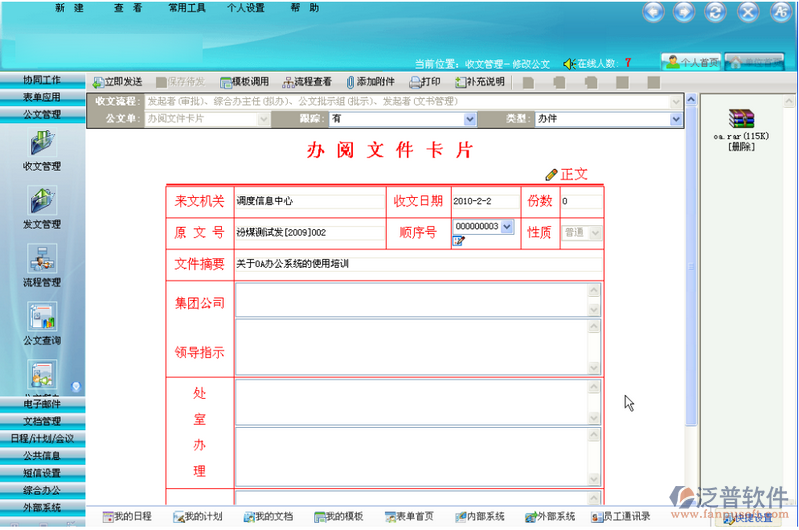799x530 pixels.
Task: Click the 收文日期 date field
Action: 485,201
